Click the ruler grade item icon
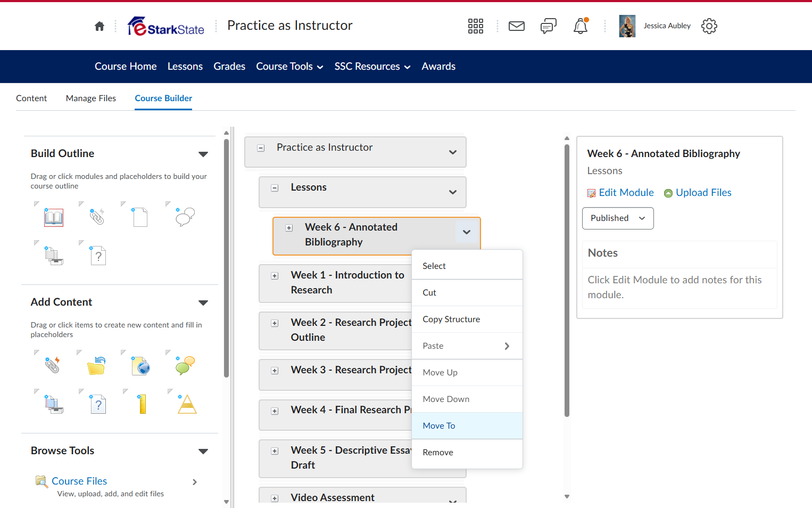 pyautogui.click(x=142, y=404)
